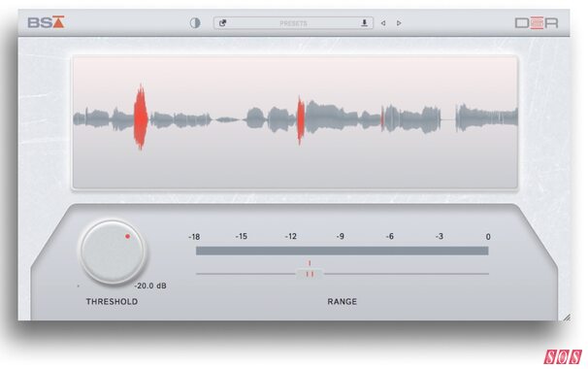Viewport: 588px width, 369px height.
Task: Click the THRESHOLD label
Action: (112, 301)
